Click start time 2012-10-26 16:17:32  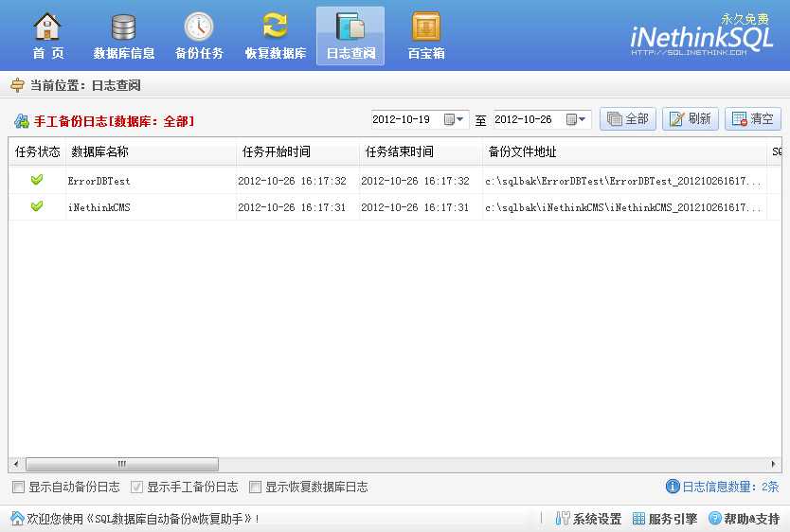point(292,181)
